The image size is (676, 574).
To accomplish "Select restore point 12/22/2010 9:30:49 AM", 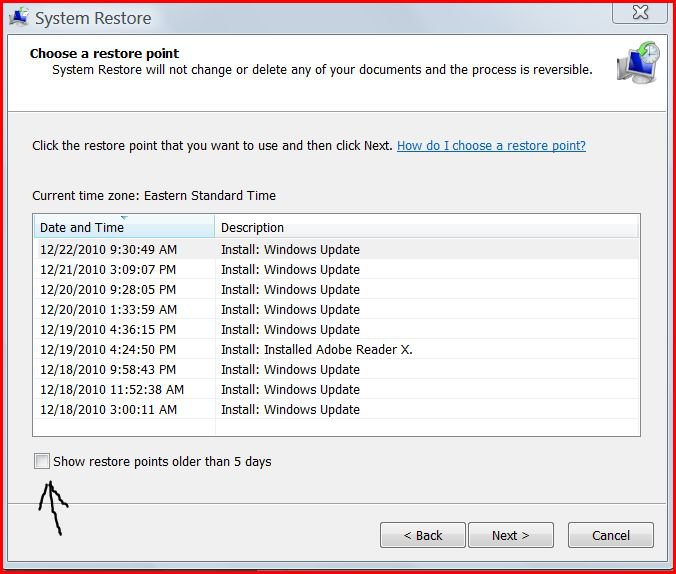I will tap(336, 249).
